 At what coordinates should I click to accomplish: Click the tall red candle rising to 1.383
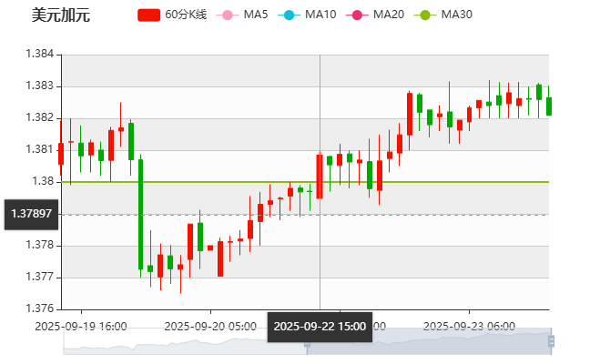coord(410,114)
